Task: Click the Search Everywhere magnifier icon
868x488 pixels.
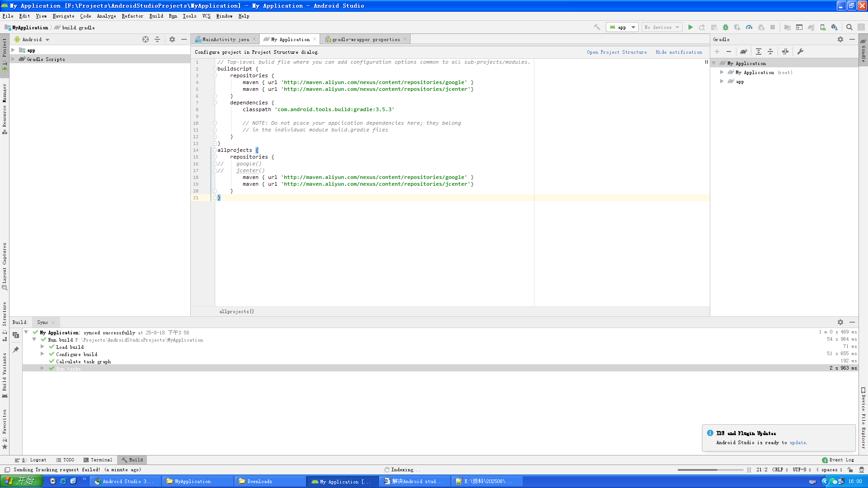Action: point(849,27)
